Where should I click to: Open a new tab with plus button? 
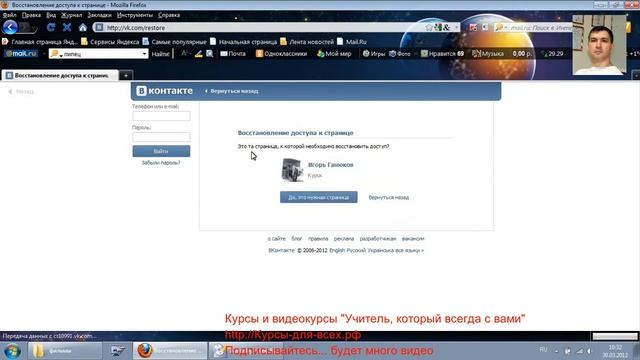pyautogui.click(x=126, y=76)
